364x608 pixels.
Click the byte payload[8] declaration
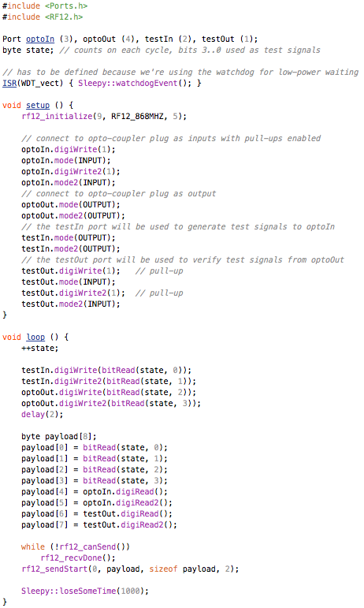pyautogui.click(x=59, y=437)
